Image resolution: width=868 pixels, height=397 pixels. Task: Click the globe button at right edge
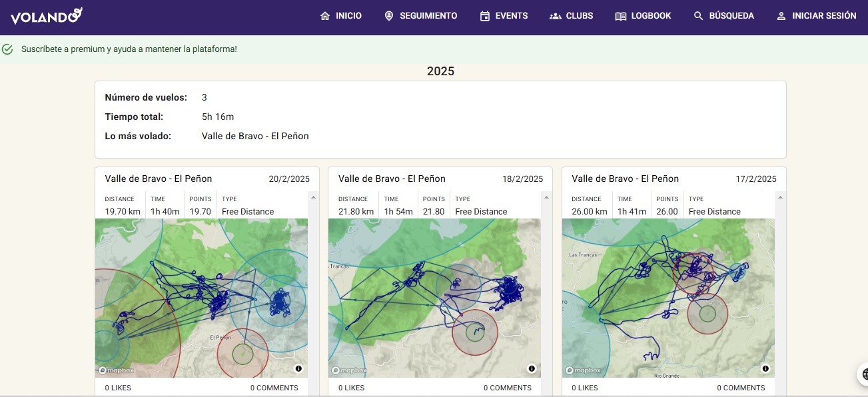[x=863, y=374]
